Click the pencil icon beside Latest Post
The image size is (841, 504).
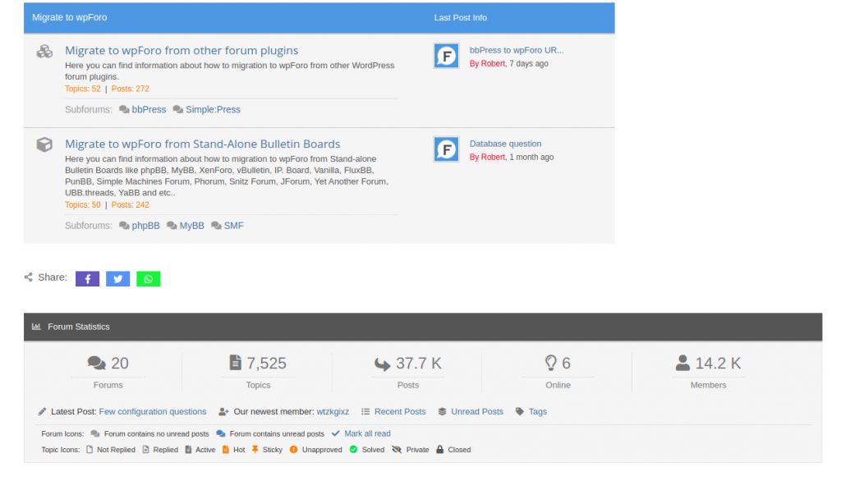(x=43, y=412)
